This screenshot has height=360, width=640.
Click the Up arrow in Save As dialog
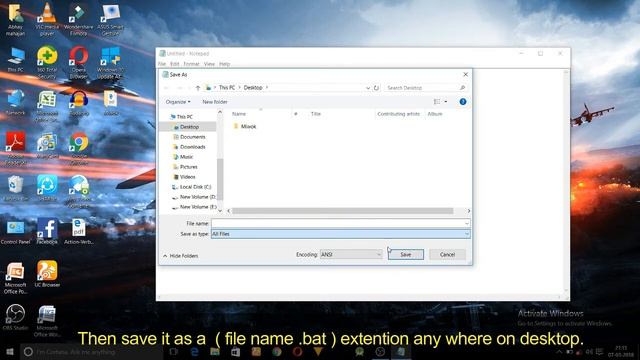[198, 88]
